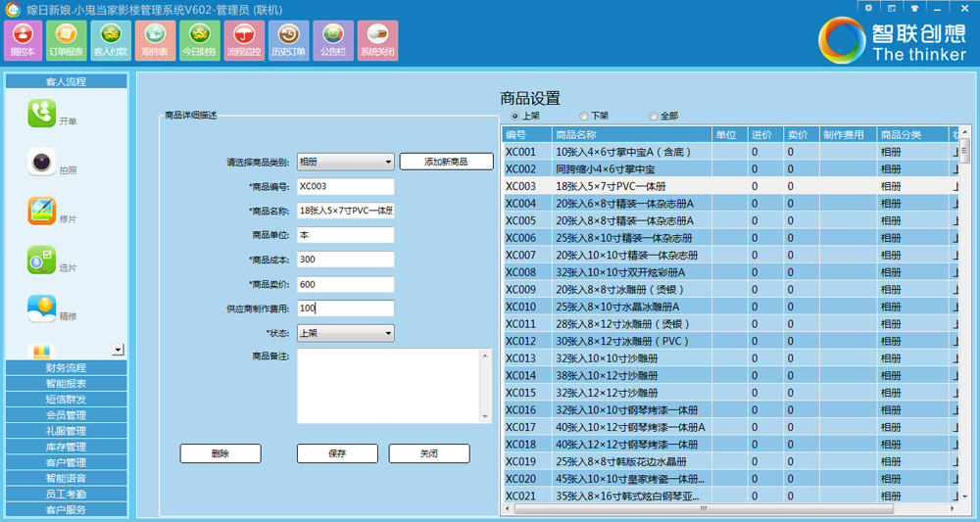The width and height of the screenshot is (980, 522).
Task: Select row XC006 25张入8×10寸精装一体杂志册
Action: click(x=730, y=238)
